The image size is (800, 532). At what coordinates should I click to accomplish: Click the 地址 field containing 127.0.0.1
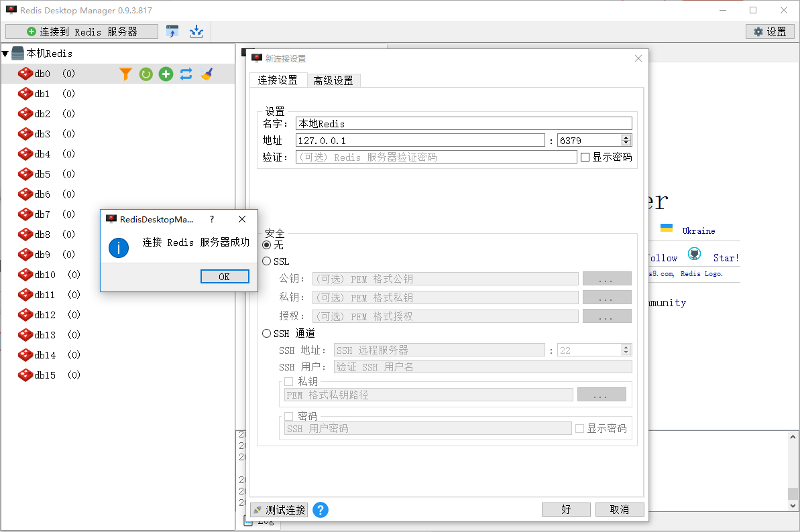click(420, 140)
